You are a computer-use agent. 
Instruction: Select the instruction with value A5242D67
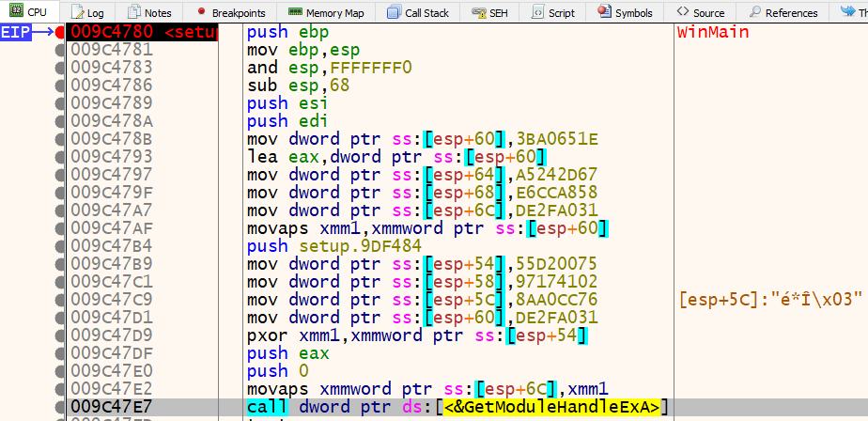(x=423, y=175)
